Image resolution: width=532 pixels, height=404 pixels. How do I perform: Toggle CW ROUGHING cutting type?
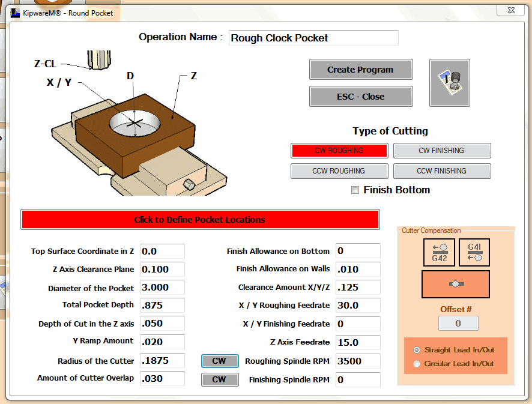tap(339, 151)
